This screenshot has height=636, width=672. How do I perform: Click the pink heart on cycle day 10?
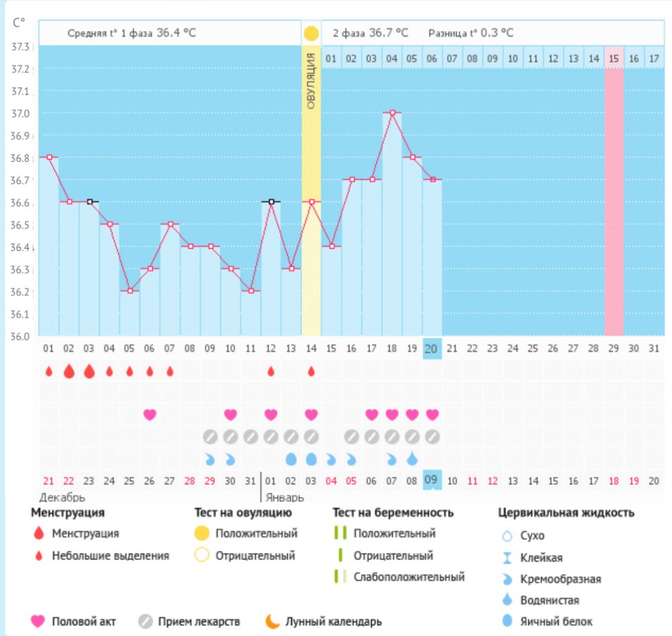point(230,414)
